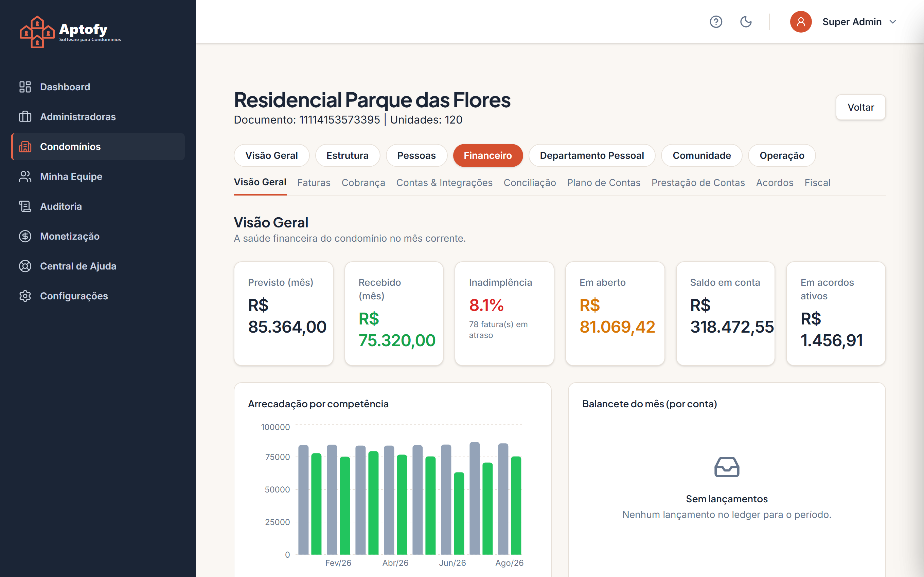Click the Aptofy logo in the sidebar
This screenshot has width=924, height=577.
click(70, 32)
